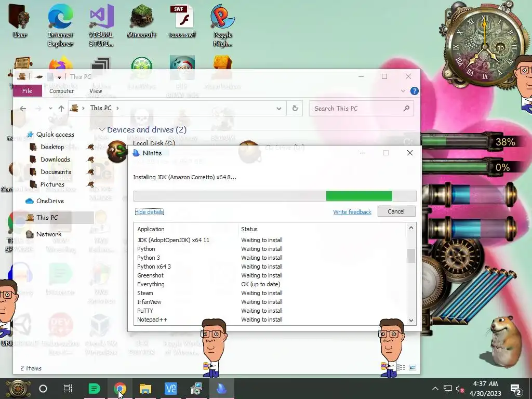Image resolution: width=532 pixels, height=399 pixels.
Task: Open the Computer ribbon tab
Action: coord(62,91)
